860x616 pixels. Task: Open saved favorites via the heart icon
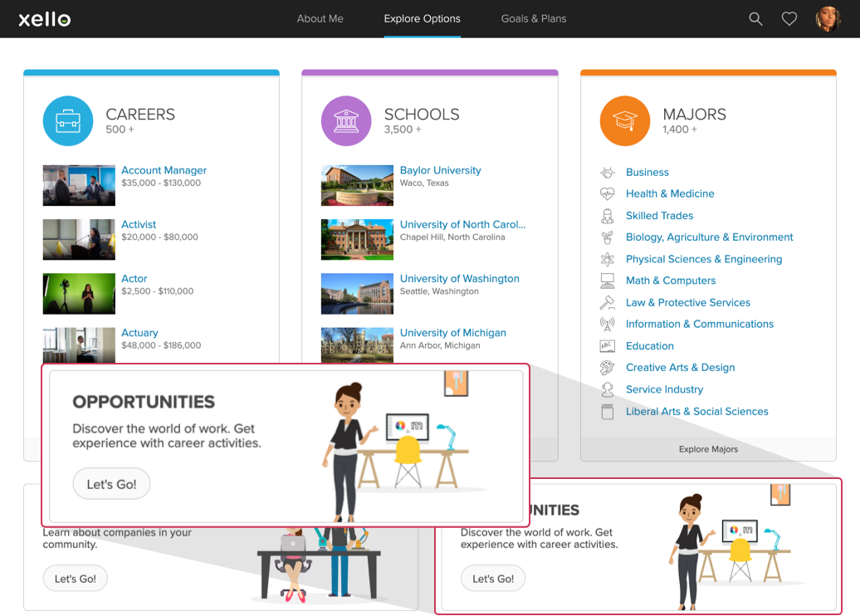pos(789,19)
